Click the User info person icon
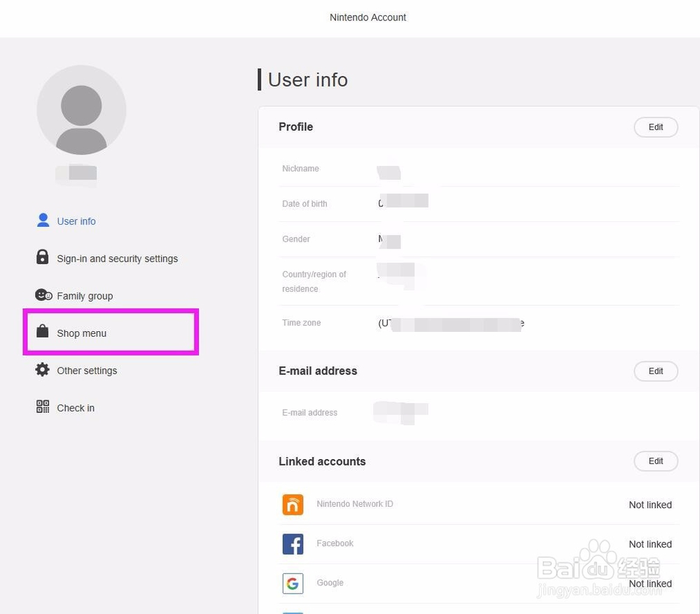This screenshot has width=700, height=614. [x=43, y=220]
